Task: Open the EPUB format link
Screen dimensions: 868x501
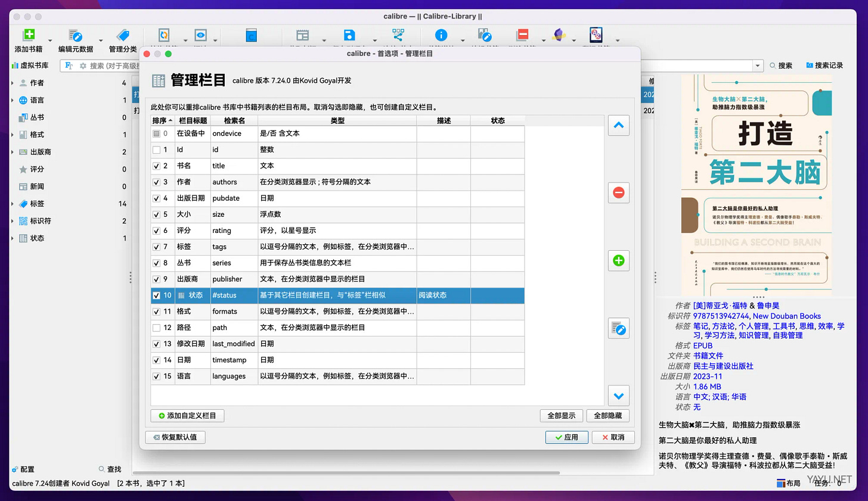Action: 703,346
